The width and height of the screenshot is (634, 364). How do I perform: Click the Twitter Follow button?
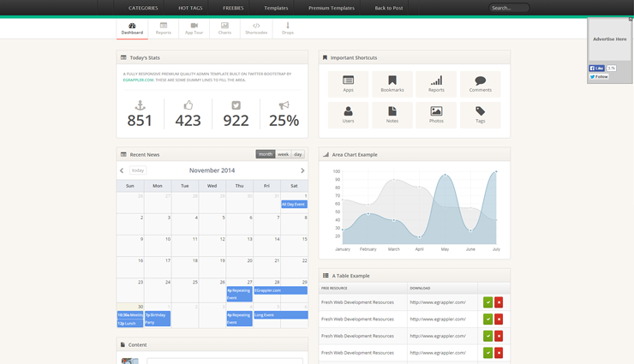(599, 77)
